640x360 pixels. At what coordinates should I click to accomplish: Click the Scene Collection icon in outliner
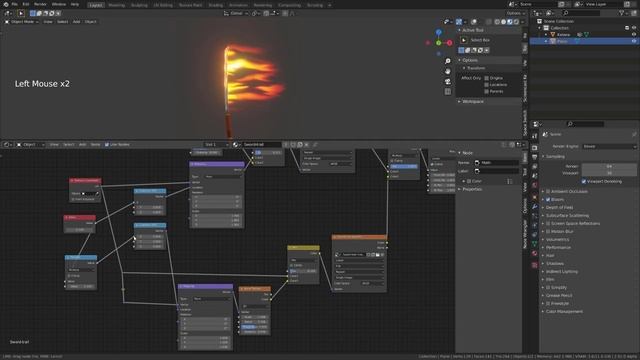pyautogui.click(x=539, y=21)
